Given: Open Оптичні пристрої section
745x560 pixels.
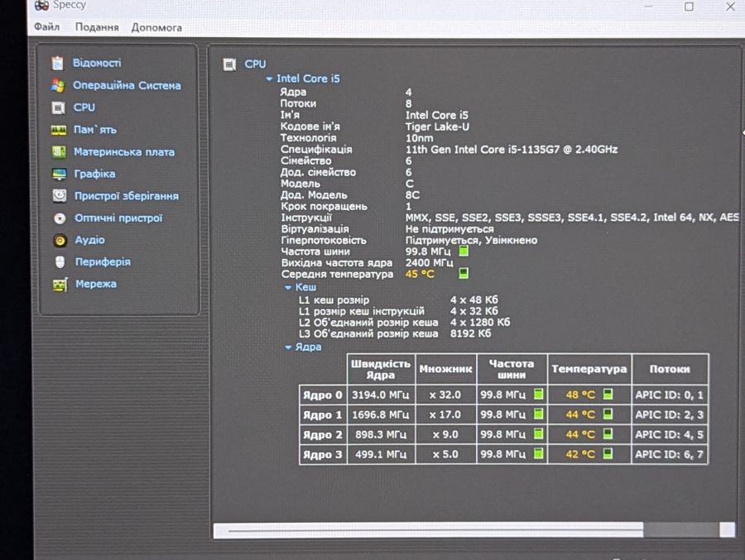Looking at the screenshot, I should [x=118, y=218].
